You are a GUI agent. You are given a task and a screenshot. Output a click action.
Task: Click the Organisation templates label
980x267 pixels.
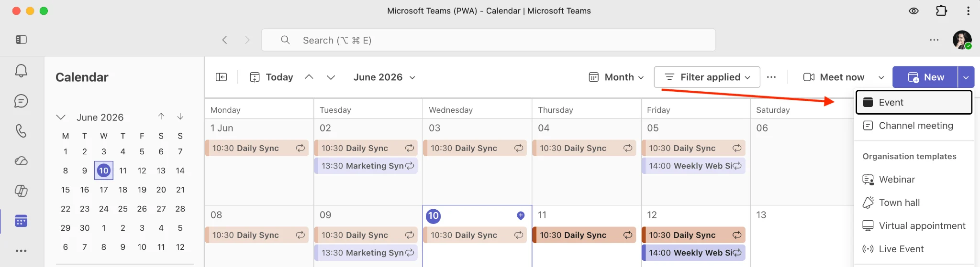tap(909, 157)
